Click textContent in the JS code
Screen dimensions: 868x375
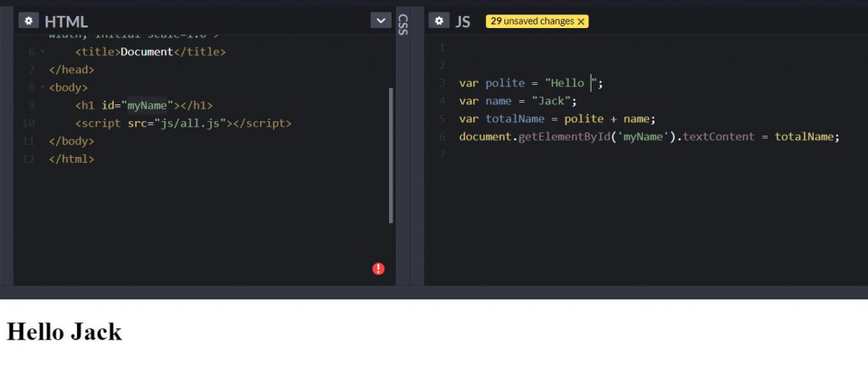pos(719,137)
